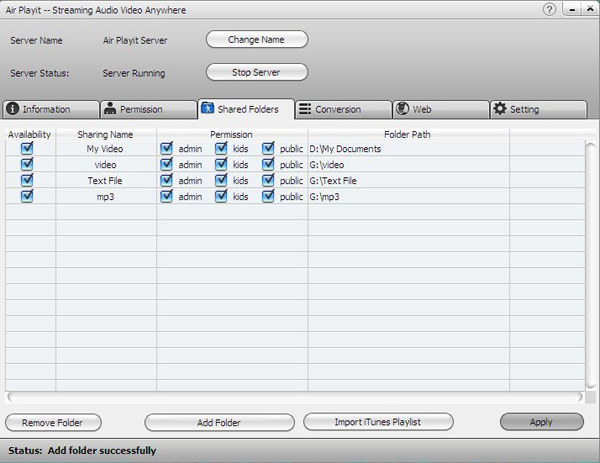Viewport: 600px width, 463px height.
Task: Click the Add Folder button
Action: [220, 422]
